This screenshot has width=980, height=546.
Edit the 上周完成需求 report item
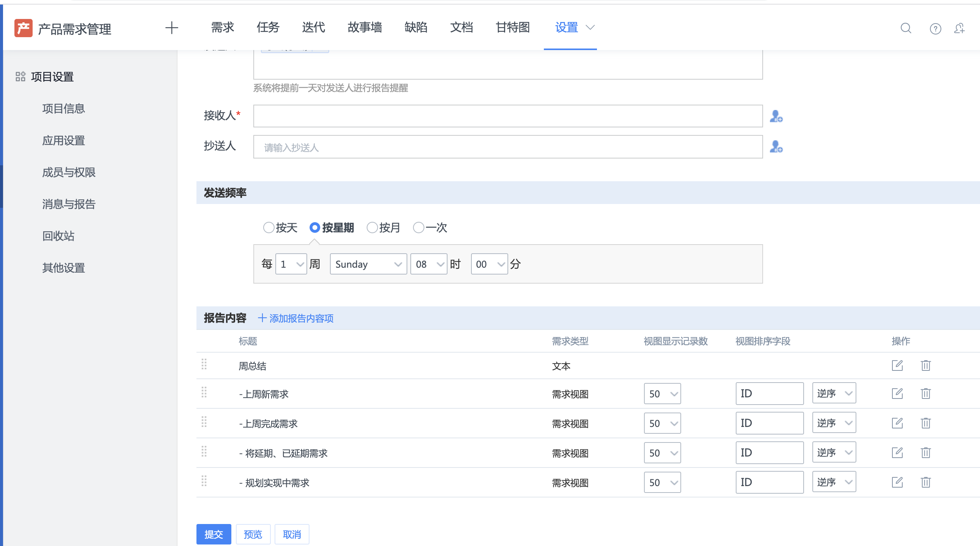897,423
